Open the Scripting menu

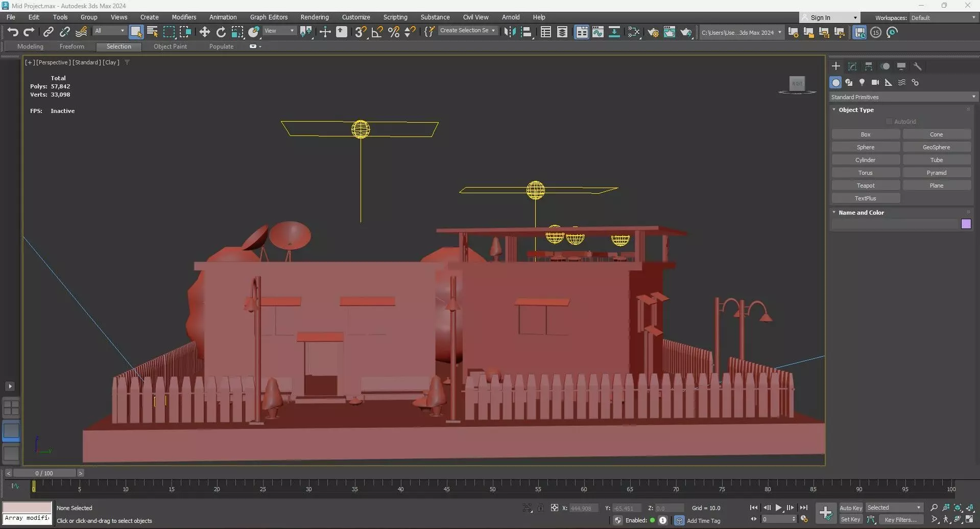[x=395, y=17]
